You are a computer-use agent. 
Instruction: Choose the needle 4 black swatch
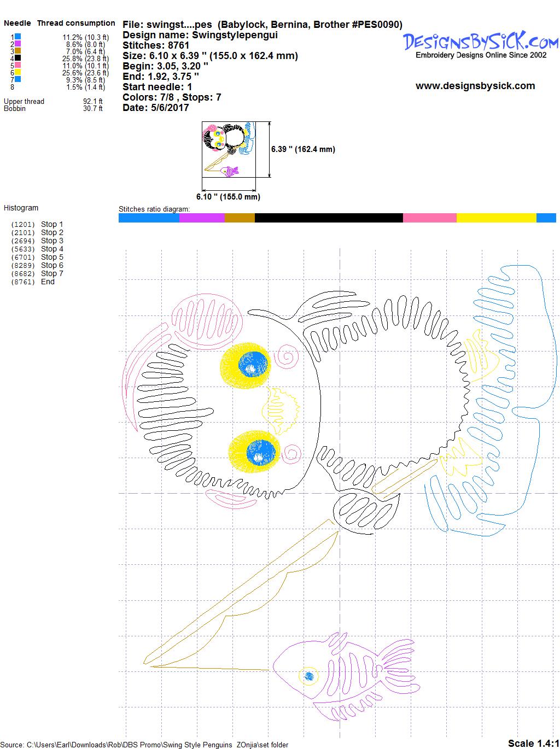point(18,58)
